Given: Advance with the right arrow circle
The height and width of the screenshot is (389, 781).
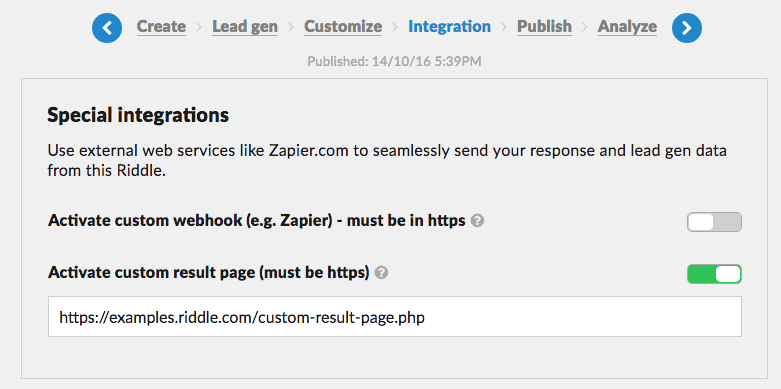Looking at the screenshot, I should 687,28.
